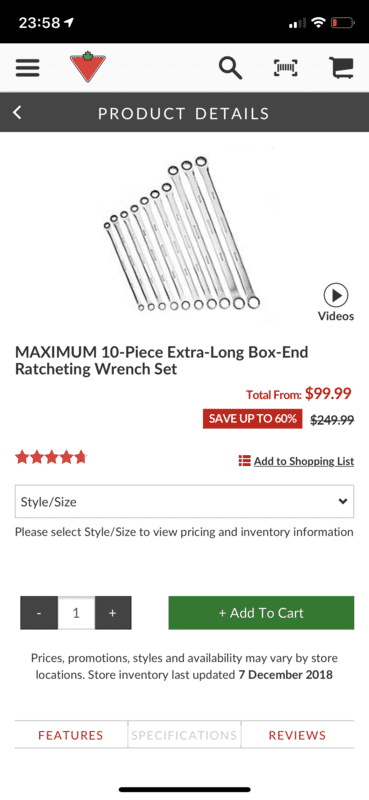
Task: Tap the Canadian Tire triangle logo
Action: pos(88,67)
